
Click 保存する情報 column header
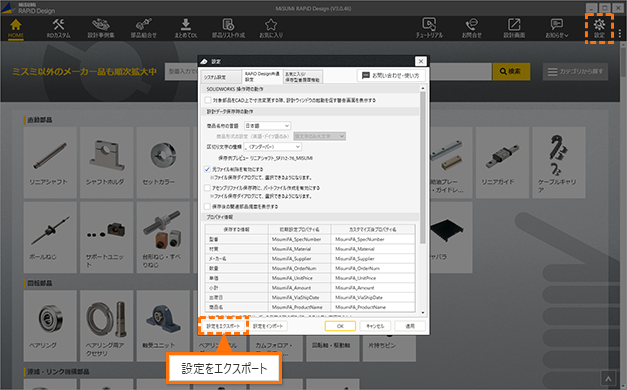coord(236,229)
